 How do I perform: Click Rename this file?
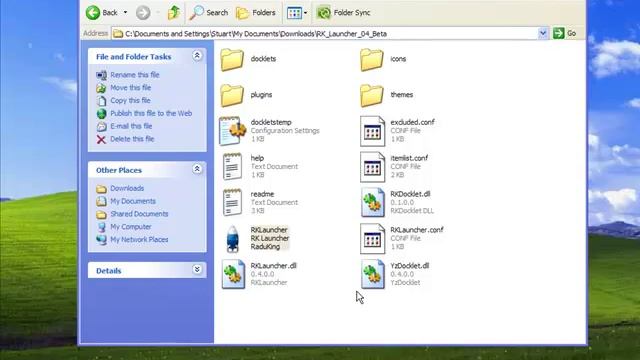[135, 75]
